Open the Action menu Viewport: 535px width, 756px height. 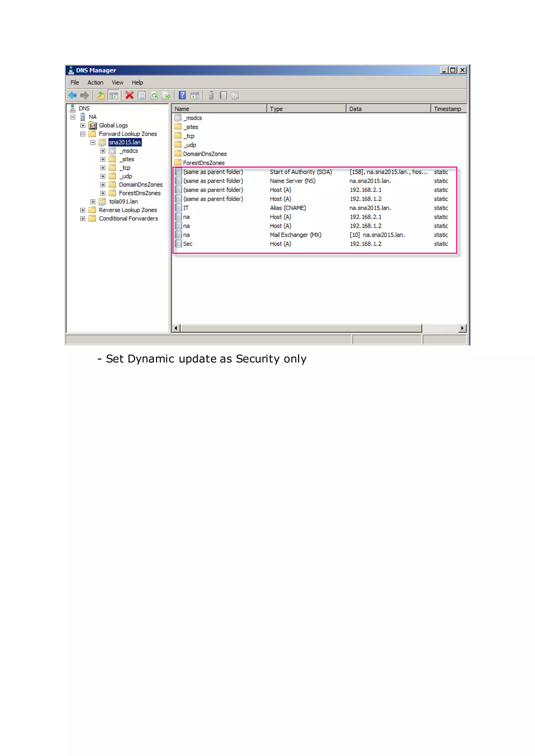(96, 83)
